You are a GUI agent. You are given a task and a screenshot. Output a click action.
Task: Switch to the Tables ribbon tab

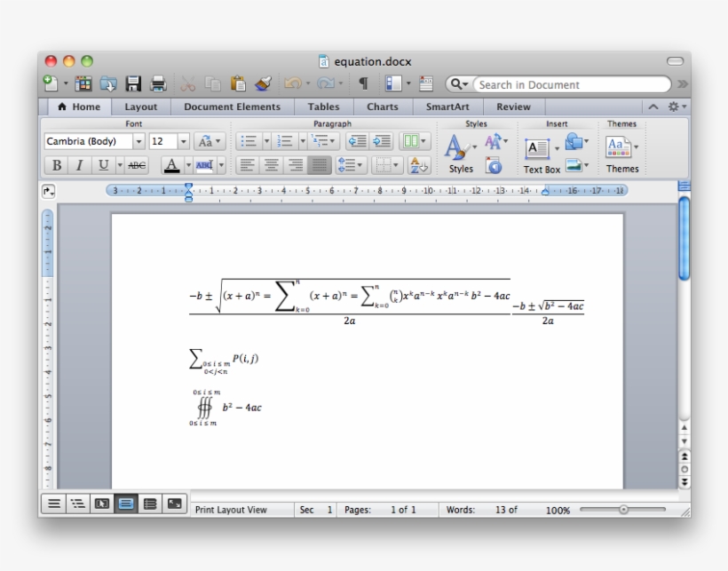coord(324,106)
